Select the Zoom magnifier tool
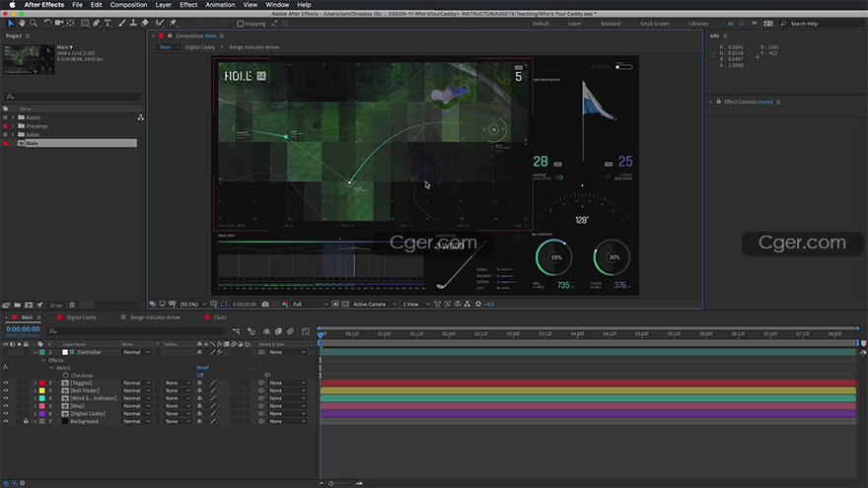The image size is (868, 488). click(34, 24)
